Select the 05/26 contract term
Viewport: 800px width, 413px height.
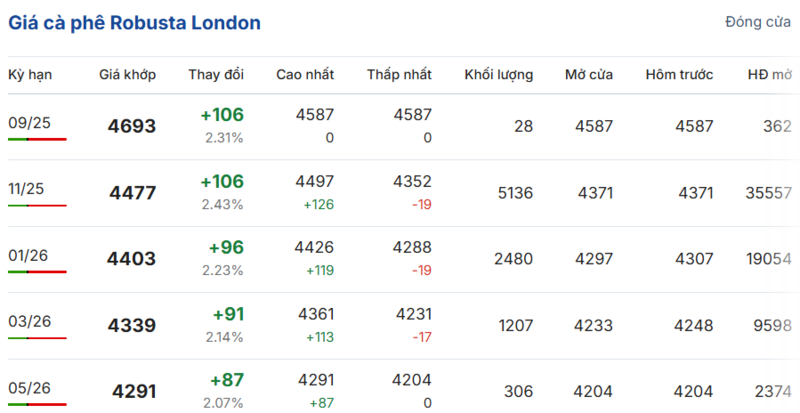pos(29,387)
